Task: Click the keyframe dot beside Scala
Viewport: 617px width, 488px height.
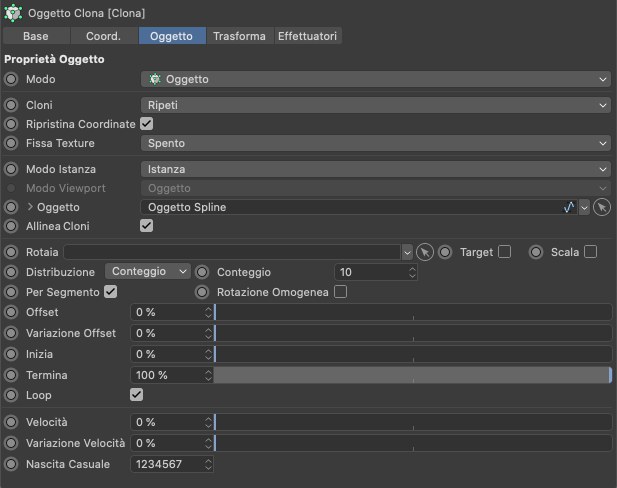Action: coord(536,252)
